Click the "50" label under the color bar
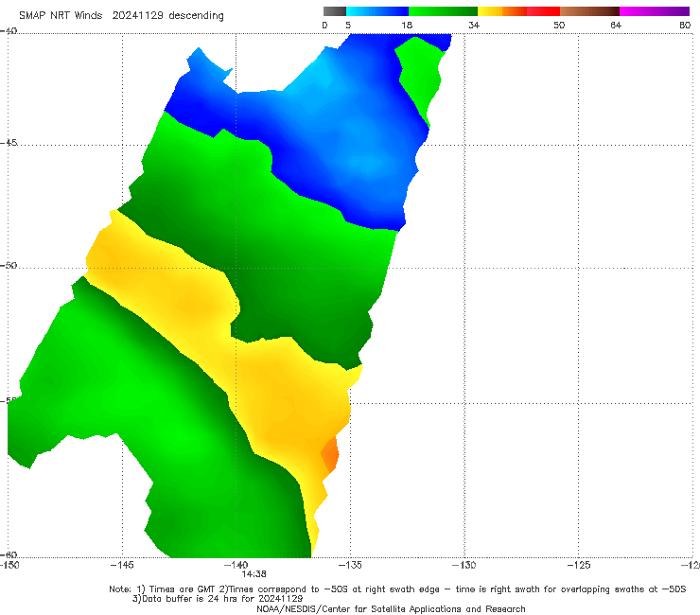The height and width of the screenshot is (615, 700). point(559,26)
